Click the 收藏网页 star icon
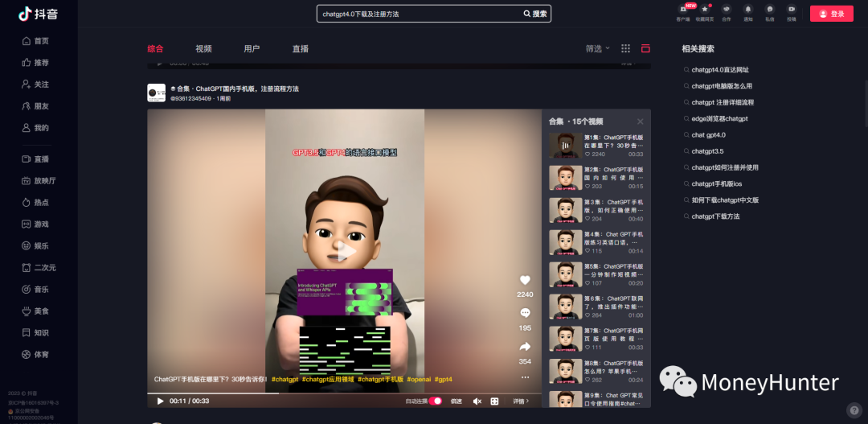The width and height of the screenshot is (868, 424). [x=705, y=10]
